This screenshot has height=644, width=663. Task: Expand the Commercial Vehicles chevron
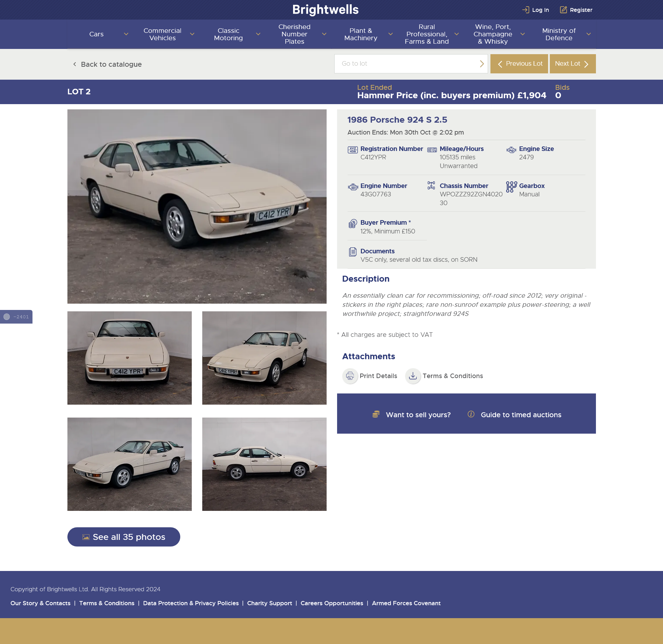coord(192,34)
